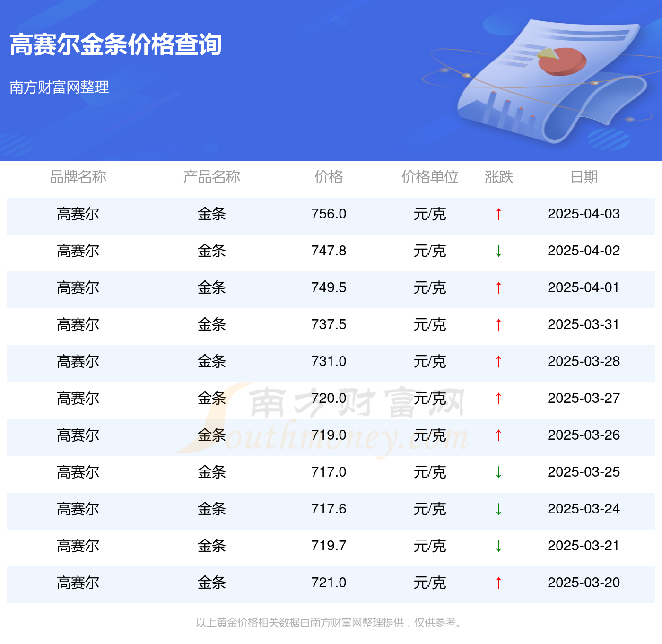The width and height of the screenshot is (662, 644).
Task: Select the price 737.5
Action: [x=329, y=324]
